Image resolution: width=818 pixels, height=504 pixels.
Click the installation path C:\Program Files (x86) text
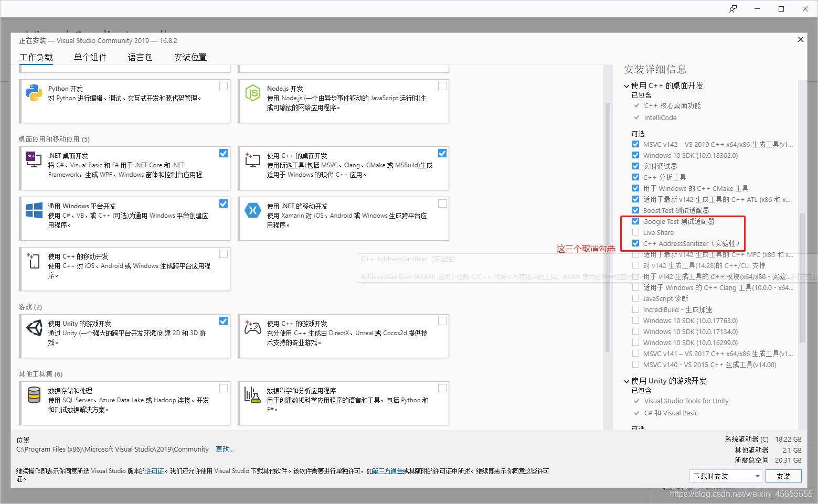(x=112, y=449)
